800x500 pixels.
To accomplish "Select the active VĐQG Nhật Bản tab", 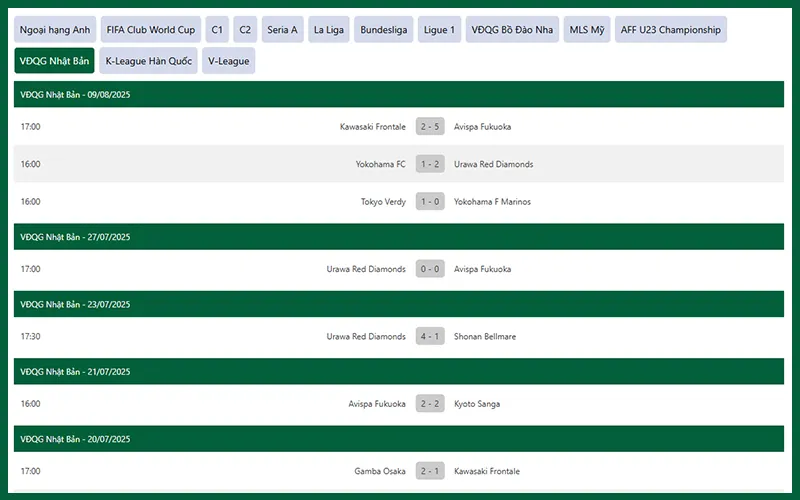I will point(54,61).
